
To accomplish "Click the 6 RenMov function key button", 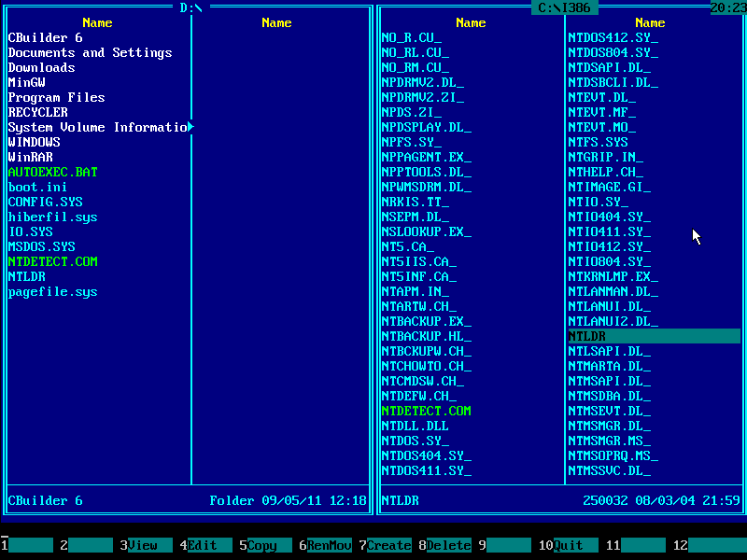I will [325, 545].
